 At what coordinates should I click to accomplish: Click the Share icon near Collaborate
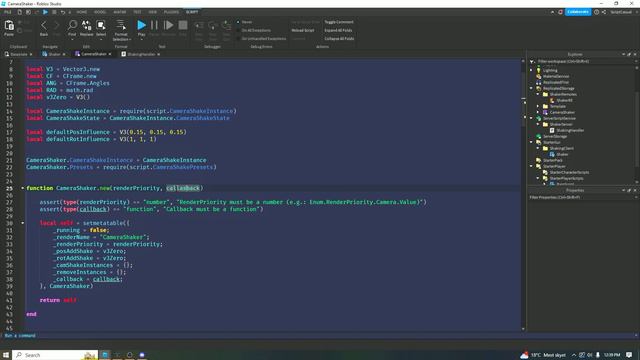604,12
